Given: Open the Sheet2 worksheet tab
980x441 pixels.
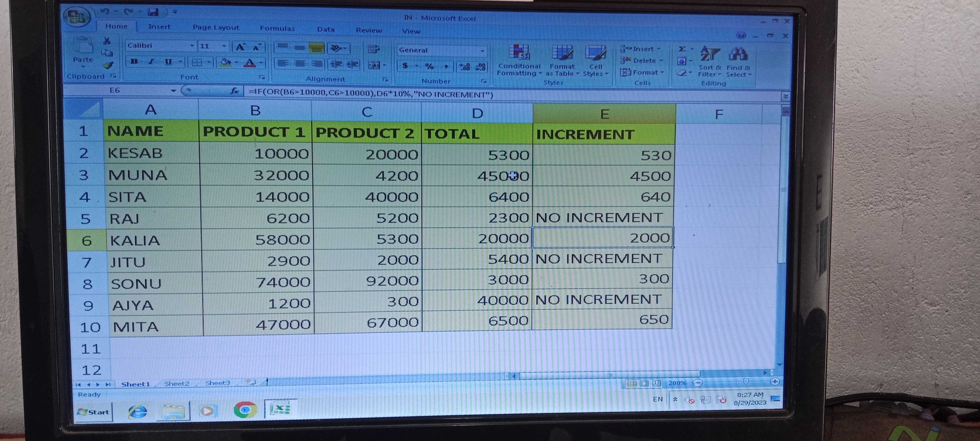Looking at the screenshot, I should [x=176, y=384].
